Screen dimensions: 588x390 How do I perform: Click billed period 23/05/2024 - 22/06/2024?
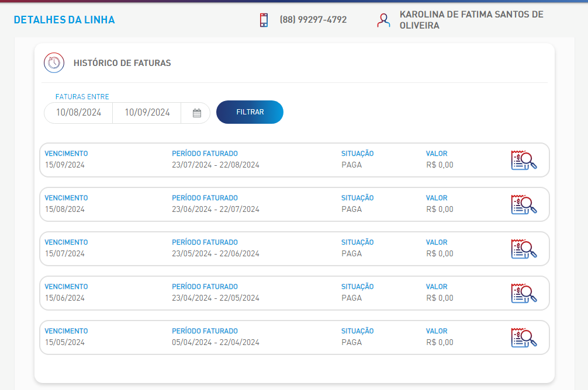tap(216, 253)
